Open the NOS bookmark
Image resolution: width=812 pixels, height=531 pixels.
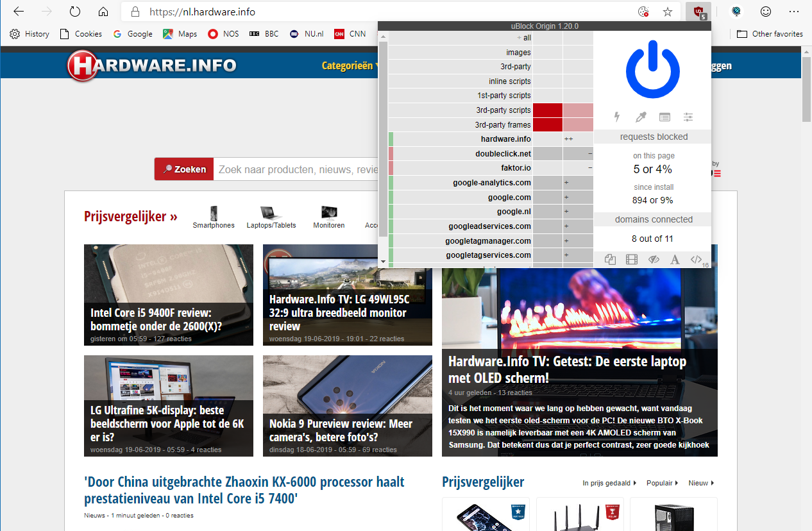(223, 34)
